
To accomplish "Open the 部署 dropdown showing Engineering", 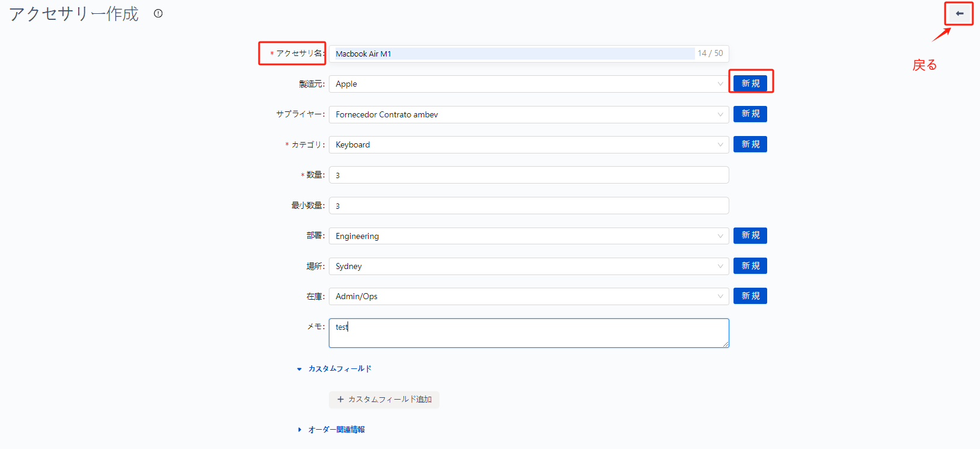I will [x=528, y=236].
